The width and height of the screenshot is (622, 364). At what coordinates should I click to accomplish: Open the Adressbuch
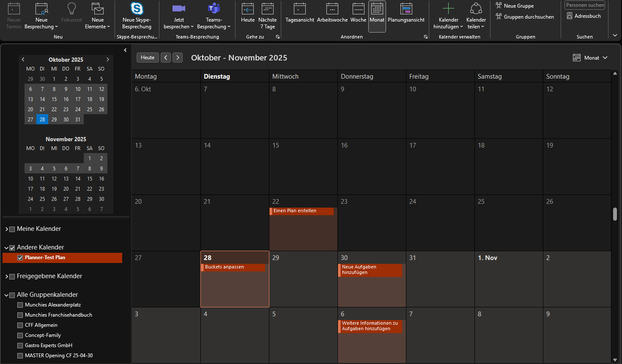(584, 16)
